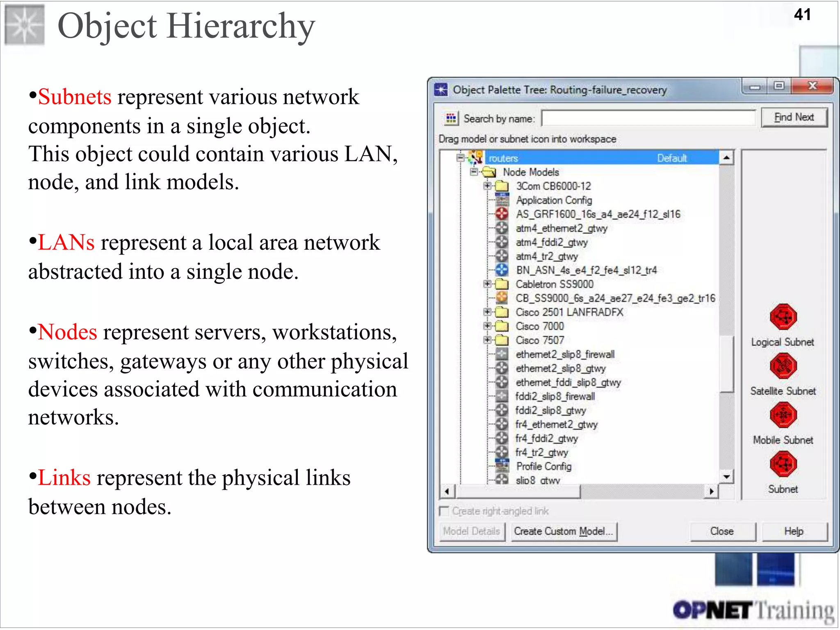The width and height of the screenshot is (840, 630).
Task: Select the Cisco 7000 tree row
Action: (540, 326)
